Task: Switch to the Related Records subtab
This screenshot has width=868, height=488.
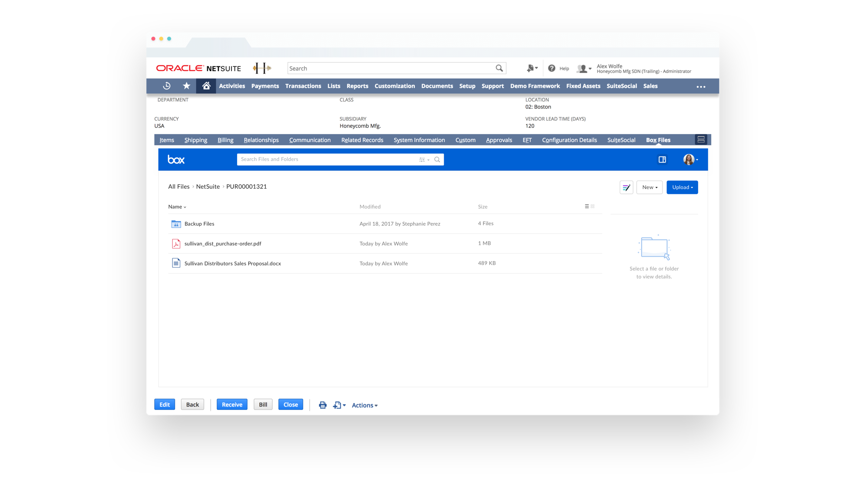Action: [362, 140]
